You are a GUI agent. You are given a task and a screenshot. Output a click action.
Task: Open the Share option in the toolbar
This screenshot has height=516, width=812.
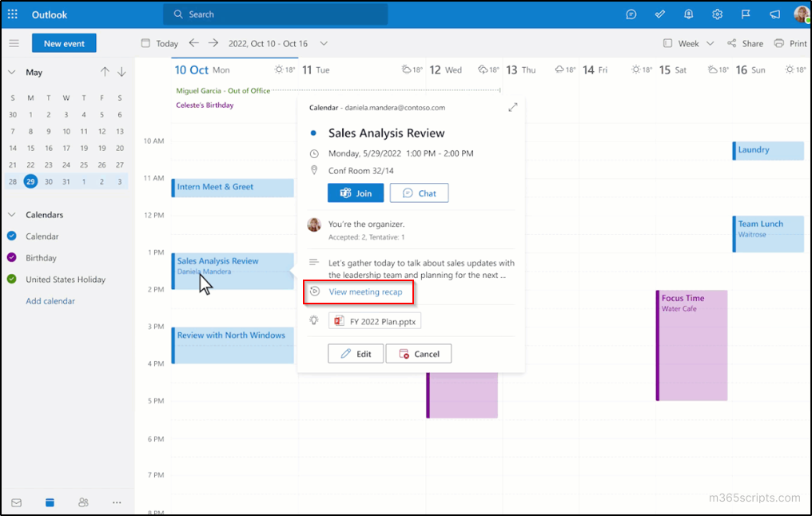(x=745, y=43)
